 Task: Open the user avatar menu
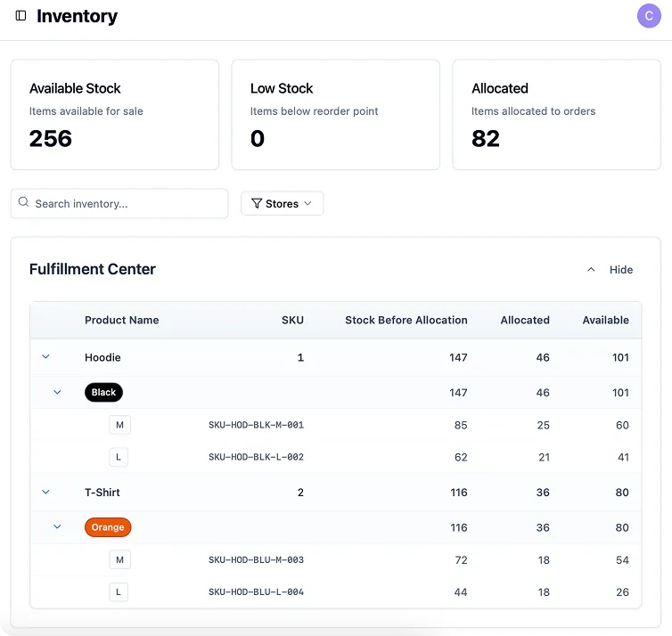coord(649,16)
